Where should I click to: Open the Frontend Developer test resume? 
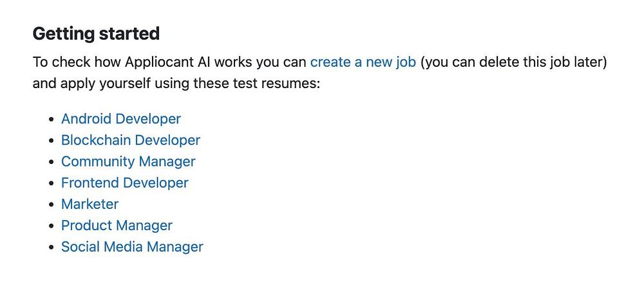click(125, 183)
